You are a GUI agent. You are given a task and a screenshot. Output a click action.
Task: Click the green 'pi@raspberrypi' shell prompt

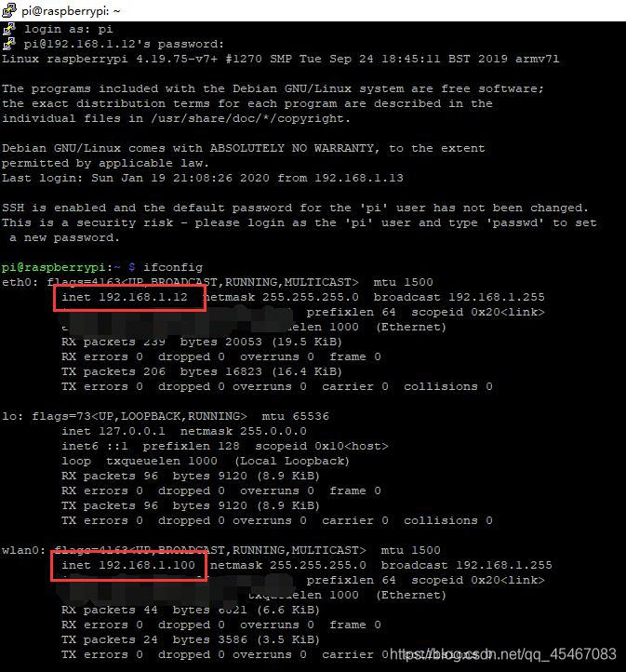tap(54, 267)
